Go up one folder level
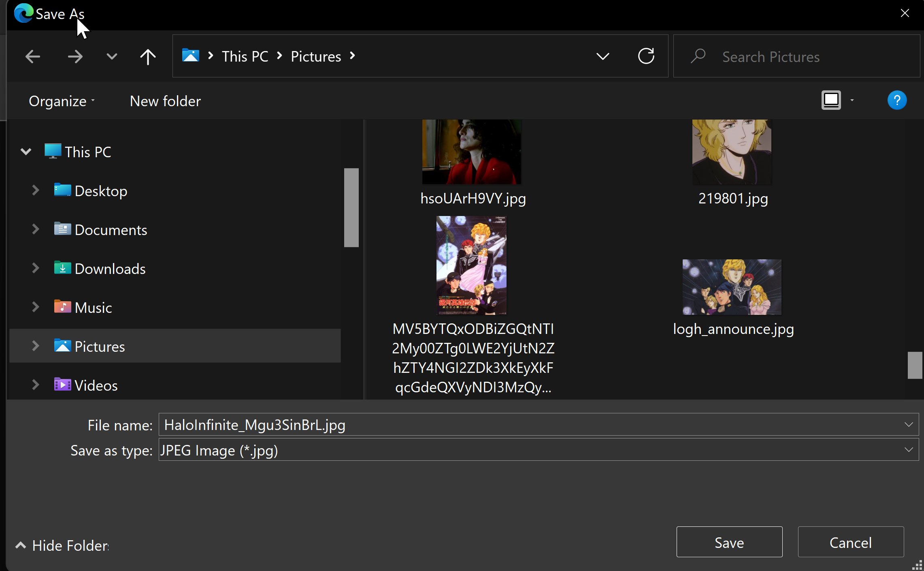924x571 pixels. coord(147,56)
